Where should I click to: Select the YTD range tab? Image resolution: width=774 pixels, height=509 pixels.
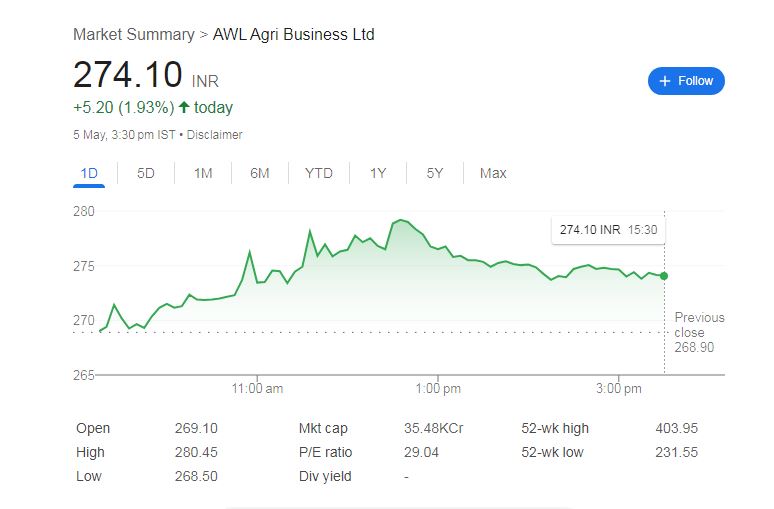pos(318,173)
